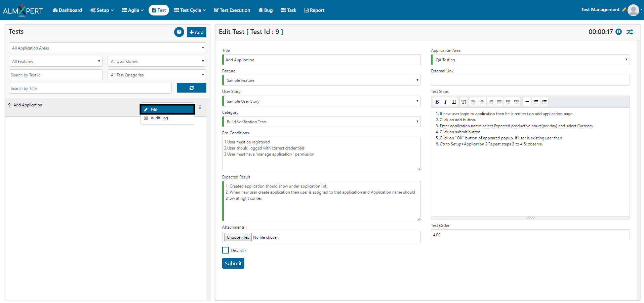
Task: Expand the All Application Areas dropdown
Action: click(x=107, y=48)
